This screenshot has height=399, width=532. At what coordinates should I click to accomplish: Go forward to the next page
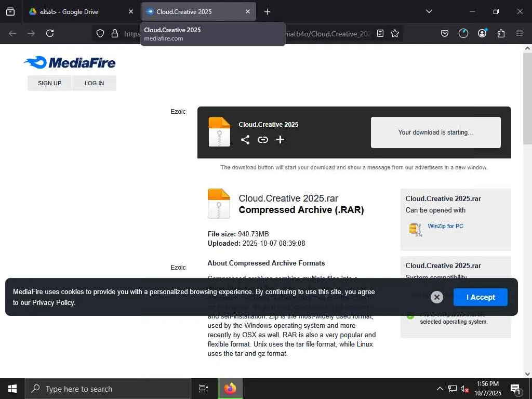point(31,33)
